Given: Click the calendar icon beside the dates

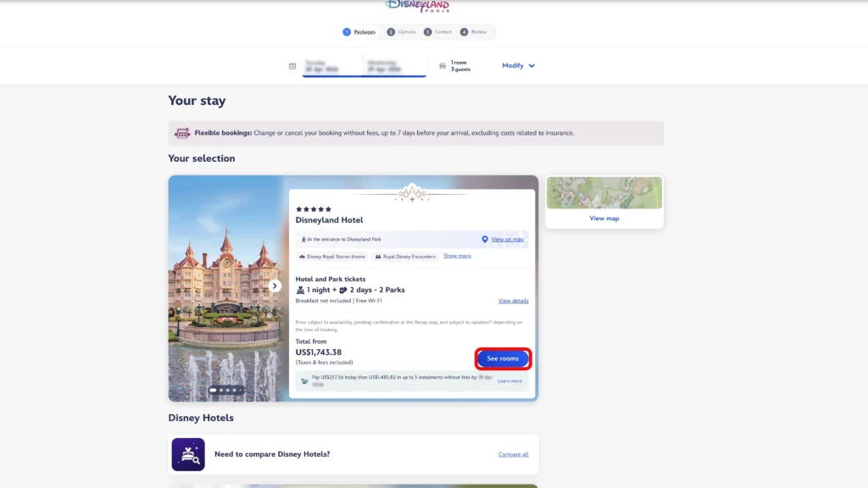Looking at the screenshot, I should coord(292,66).
